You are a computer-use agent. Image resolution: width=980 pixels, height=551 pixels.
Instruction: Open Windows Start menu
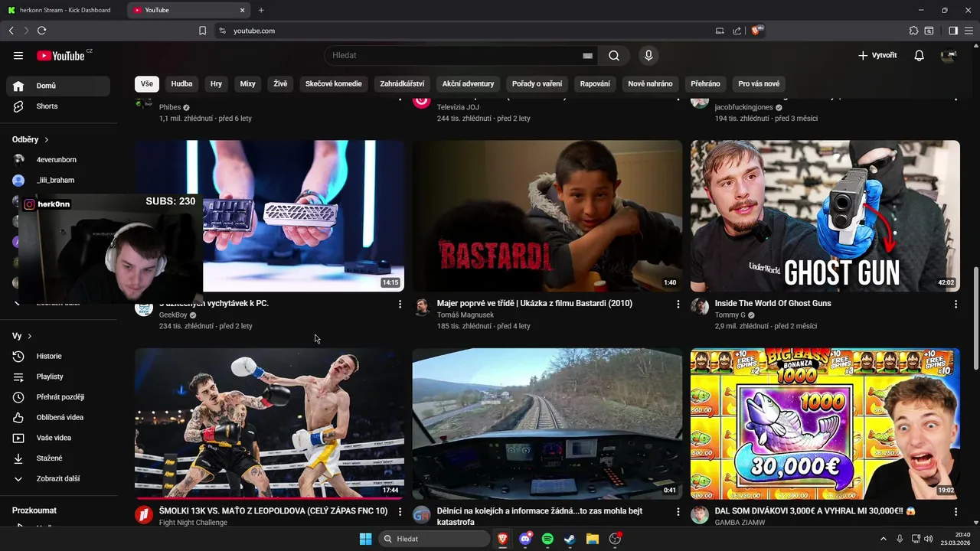(x=365, y=539)
